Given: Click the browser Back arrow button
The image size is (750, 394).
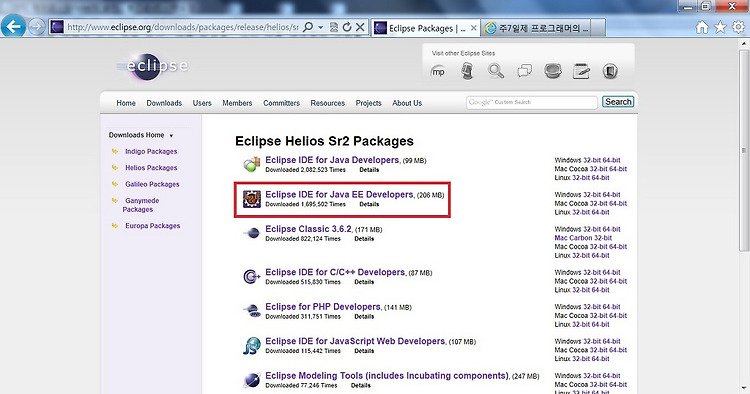Looking at the screenshot, I should [x=13, y=26].
